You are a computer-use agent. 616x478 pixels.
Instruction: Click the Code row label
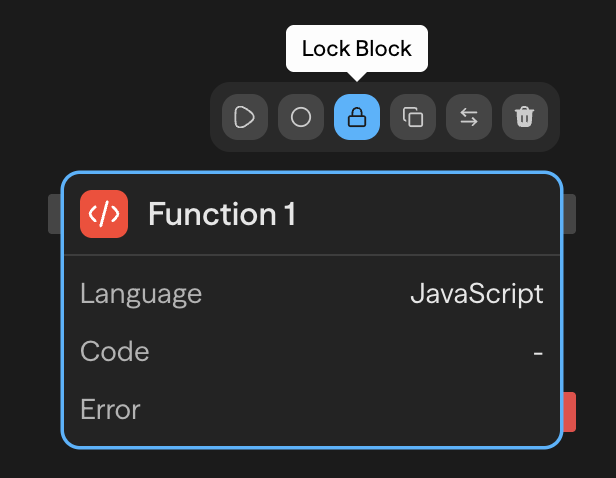click(115, 352)
